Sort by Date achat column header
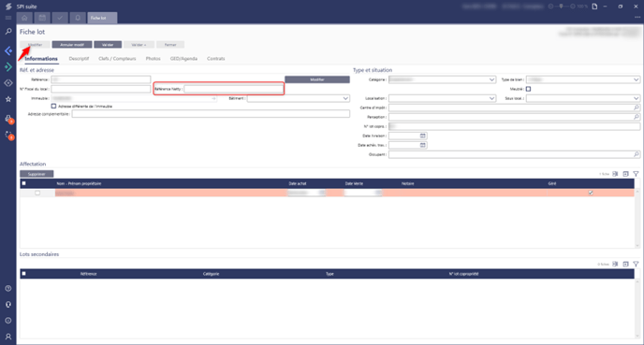This screenshot has width=644, height=345. click(x=298, y=183)
